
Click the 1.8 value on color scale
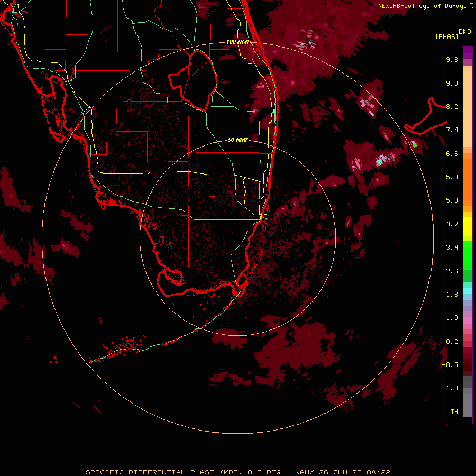click(x=452, y=295)
